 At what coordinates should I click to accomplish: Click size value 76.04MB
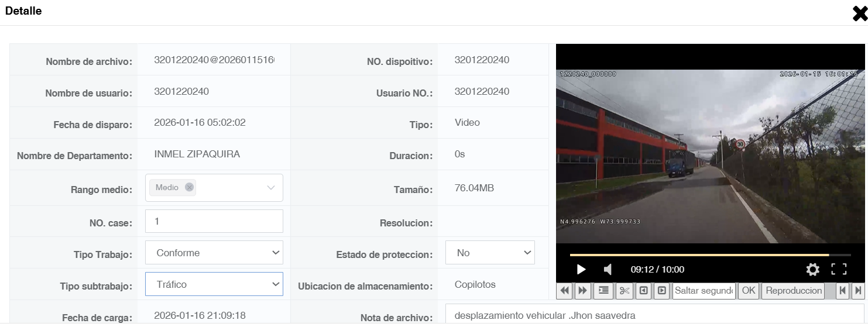click(x=474, y=188)
